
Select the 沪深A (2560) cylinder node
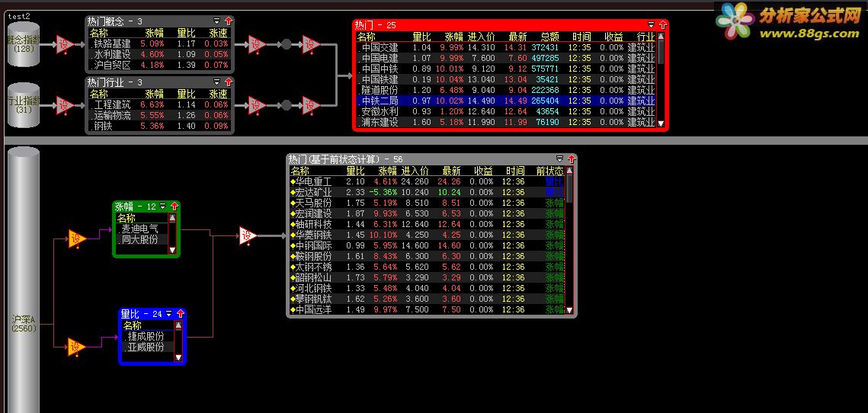coord(24,280)
